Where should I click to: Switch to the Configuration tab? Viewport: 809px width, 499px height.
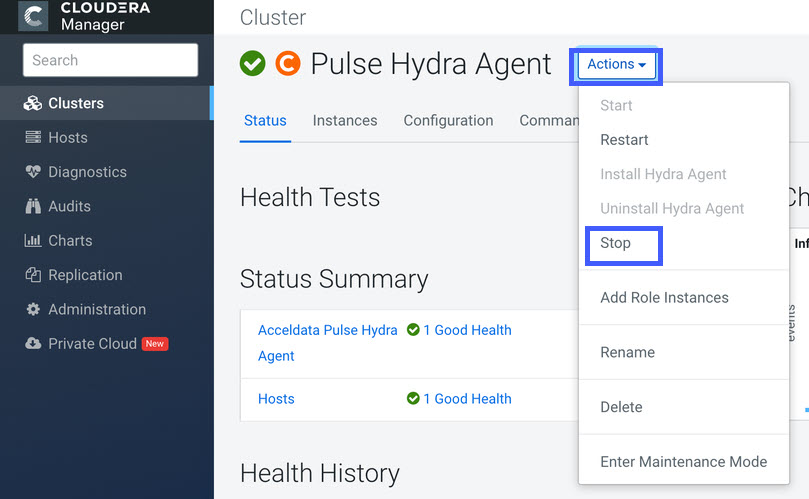(x=448, y=120)
